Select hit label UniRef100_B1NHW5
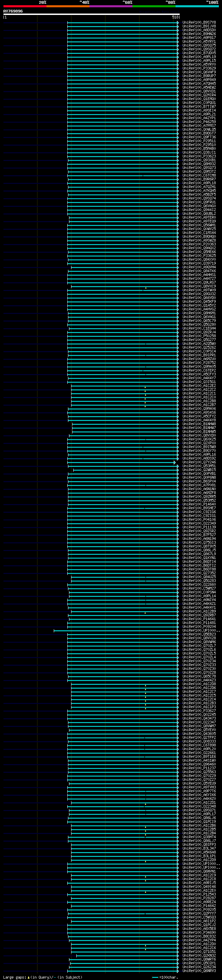The image size is (222, 980). [x=199, y=431]
